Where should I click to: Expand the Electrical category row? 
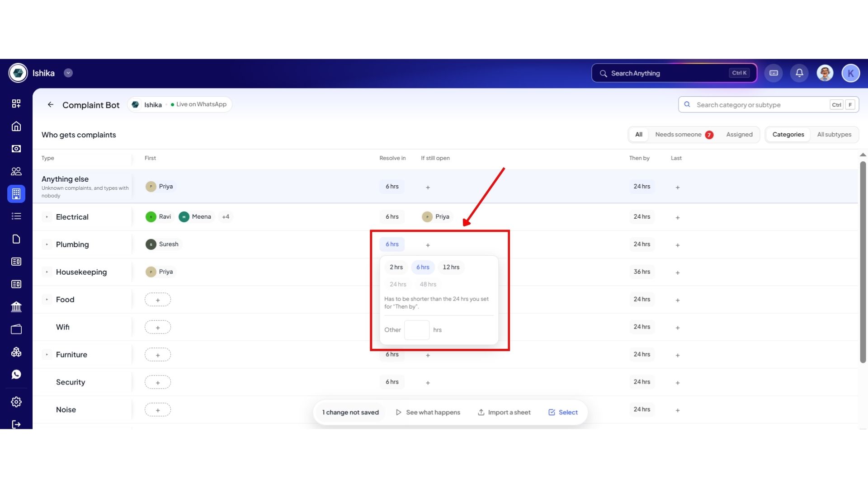(47, 217)
